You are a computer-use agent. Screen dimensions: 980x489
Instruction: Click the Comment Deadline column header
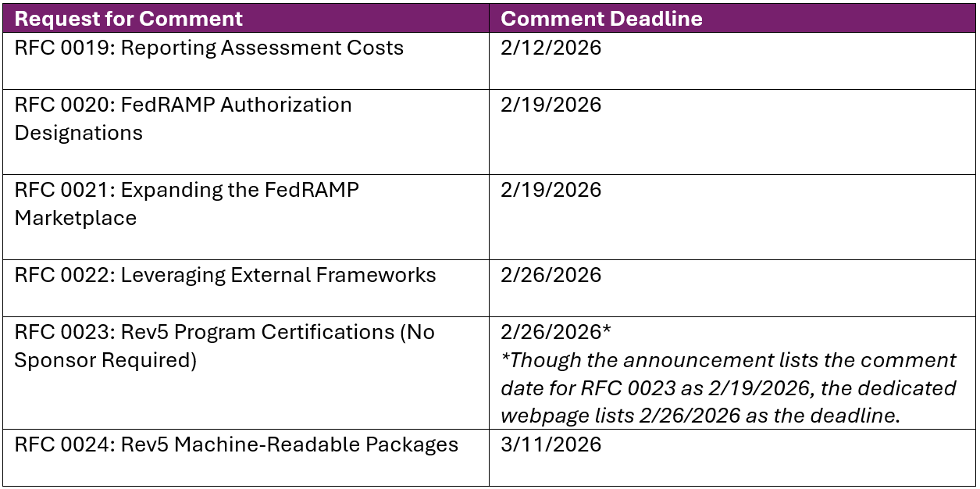pos(601,19)
